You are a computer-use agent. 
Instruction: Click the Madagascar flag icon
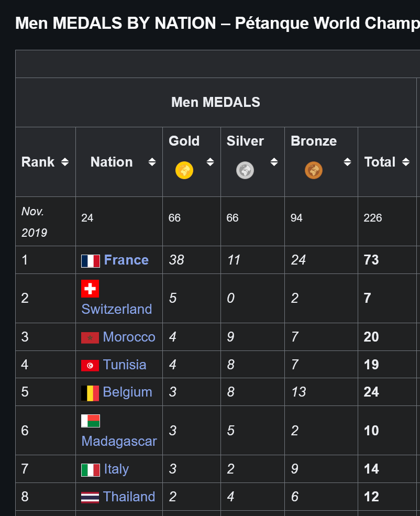(91, 421)
